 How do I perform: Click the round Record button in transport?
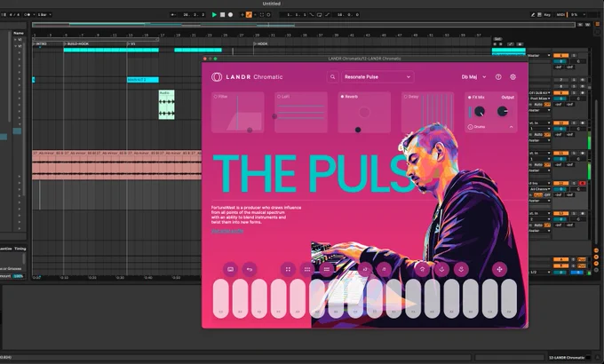230,14
